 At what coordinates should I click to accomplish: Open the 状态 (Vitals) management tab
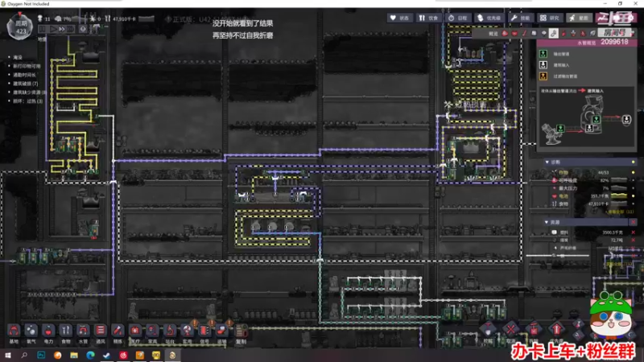point(400,18)
